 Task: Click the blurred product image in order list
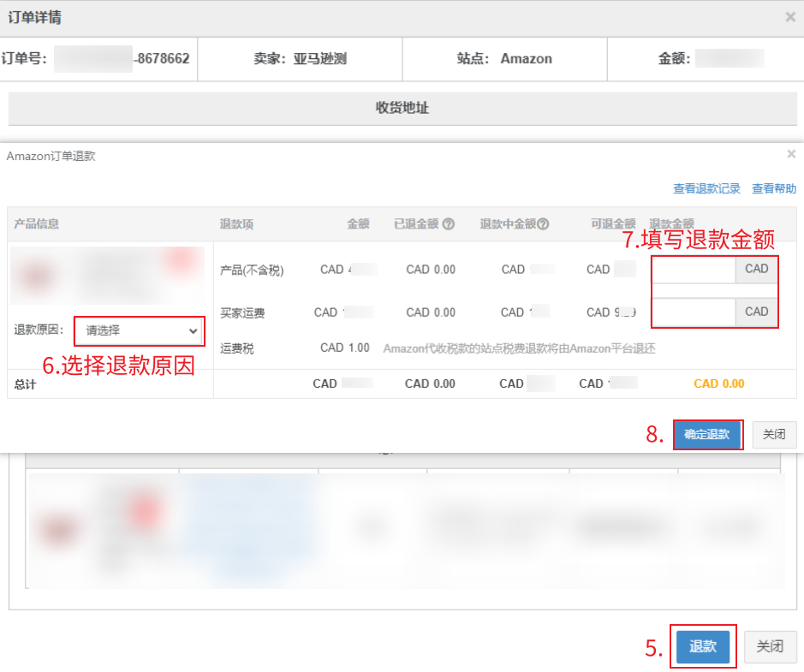click(x=61, y=530)
